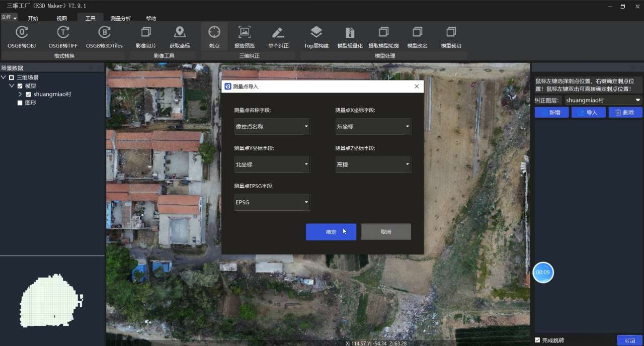The height and width of the screenshot is (346, 644).
Task: Toggle the 模型 checkbox in scene tree
Action: tap(20, 86)
